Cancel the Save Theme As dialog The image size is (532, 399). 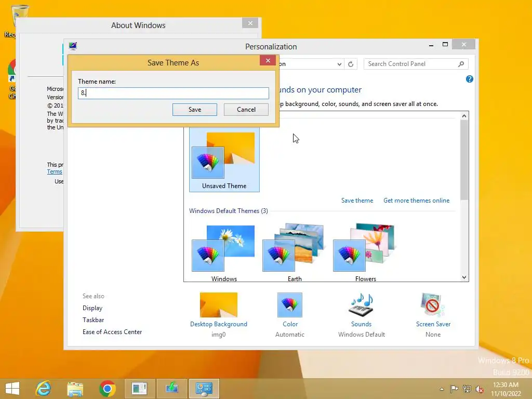click(x=246, y=110)
